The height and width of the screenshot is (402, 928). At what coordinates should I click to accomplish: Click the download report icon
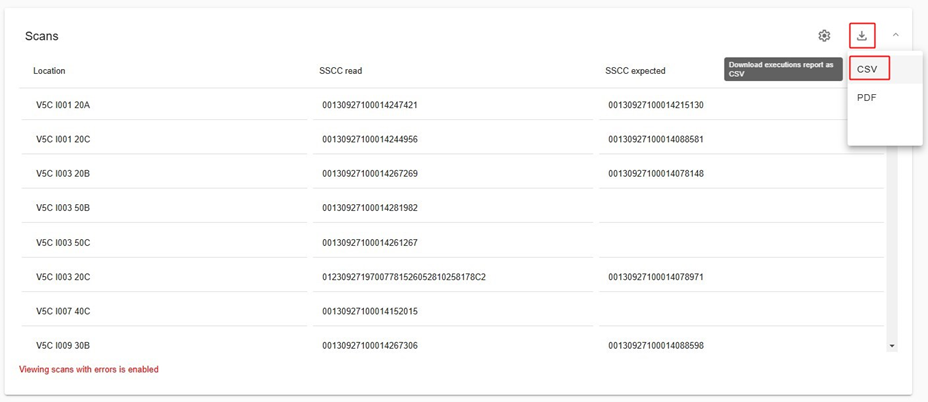coord(862,36)
